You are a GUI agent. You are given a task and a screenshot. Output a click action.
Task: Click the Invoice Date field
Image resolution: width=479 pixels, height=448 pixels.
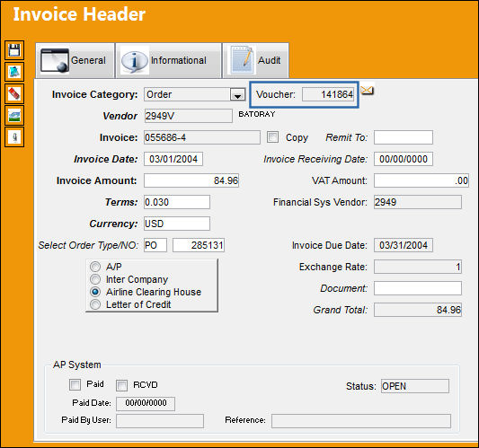(173, 159)
